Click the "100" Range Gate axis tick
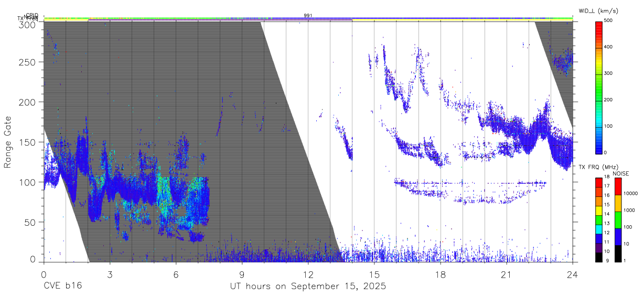 [27, 182]
